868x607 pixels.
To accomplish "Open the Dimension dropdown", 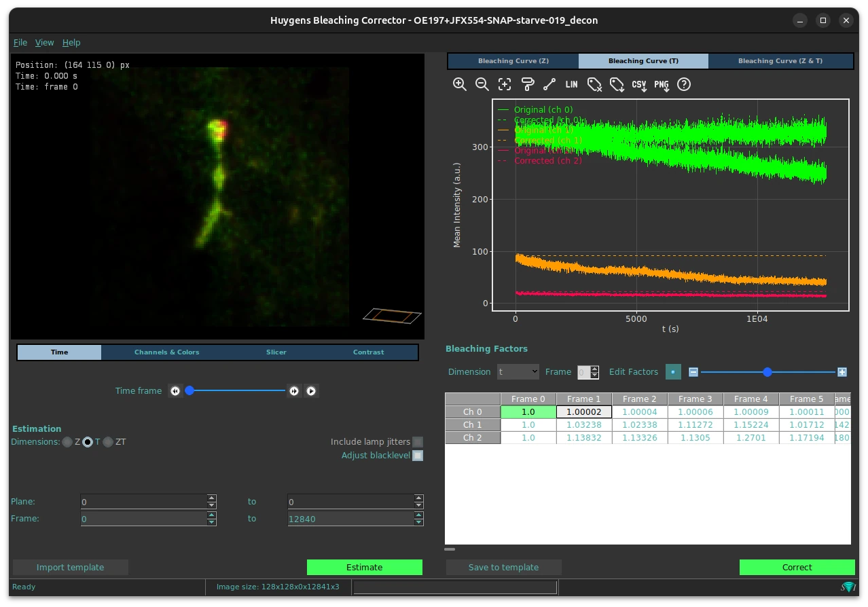I will point(518,372).
